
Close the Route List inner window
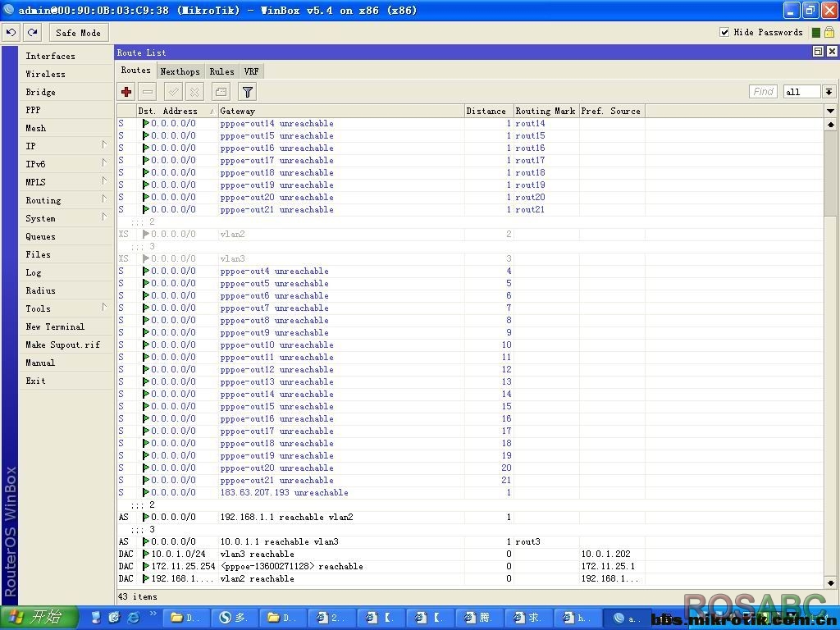pyautogui.click(x=832, y=52)
